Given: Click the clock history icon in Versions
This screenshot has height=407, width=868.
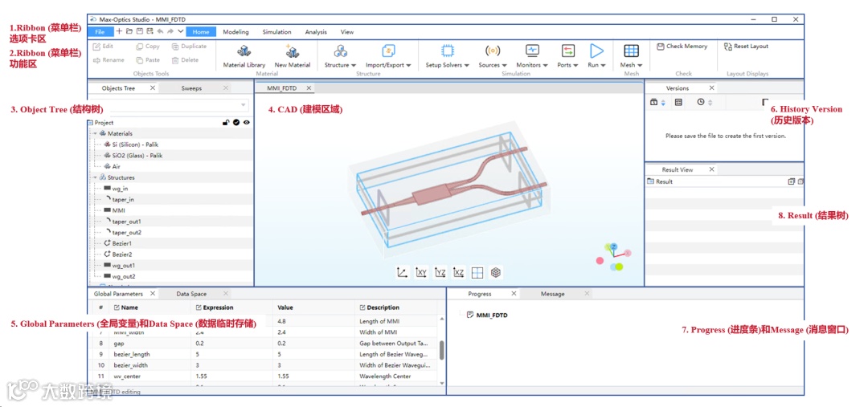Looking at the screenshot, I should pyautogui.click(x=701, y=102).
